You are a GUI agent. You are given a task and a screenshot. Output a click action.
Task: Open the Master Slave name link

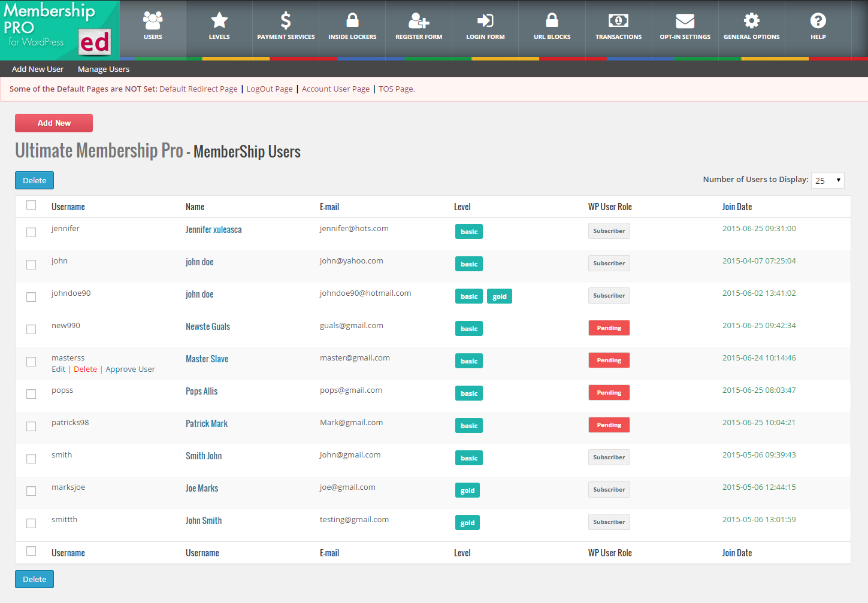pos(207,359)
